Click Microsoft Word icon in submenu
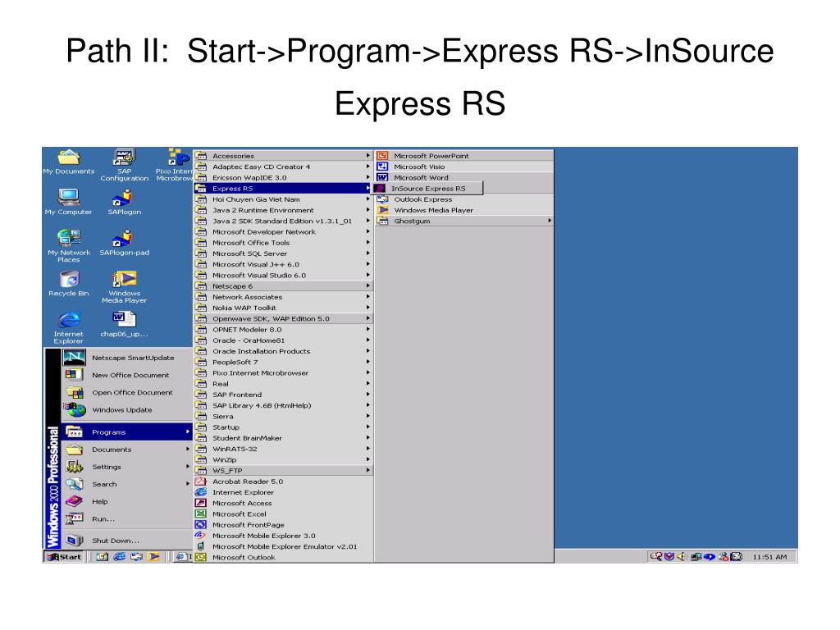The height and width of the screenshot is (630, 840). coord(382,177)
